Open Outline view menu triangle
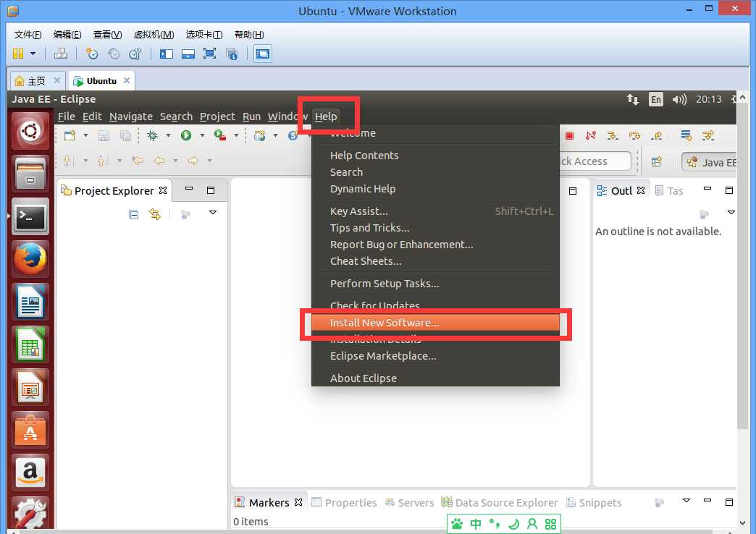Screen dimensions: 756x534 tap(731, 213)
